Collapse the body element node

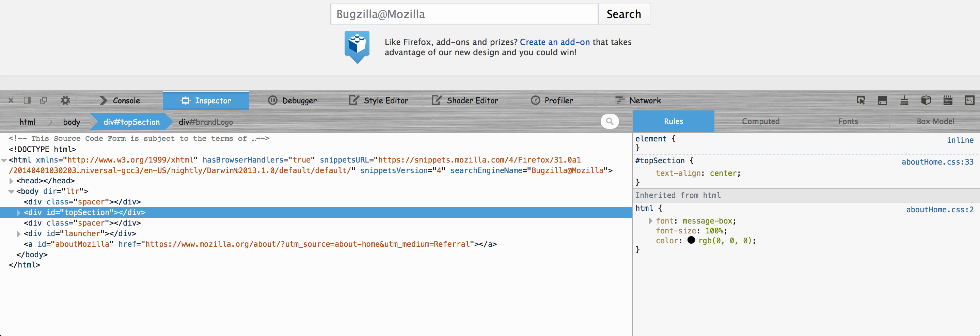coord(12,192)
